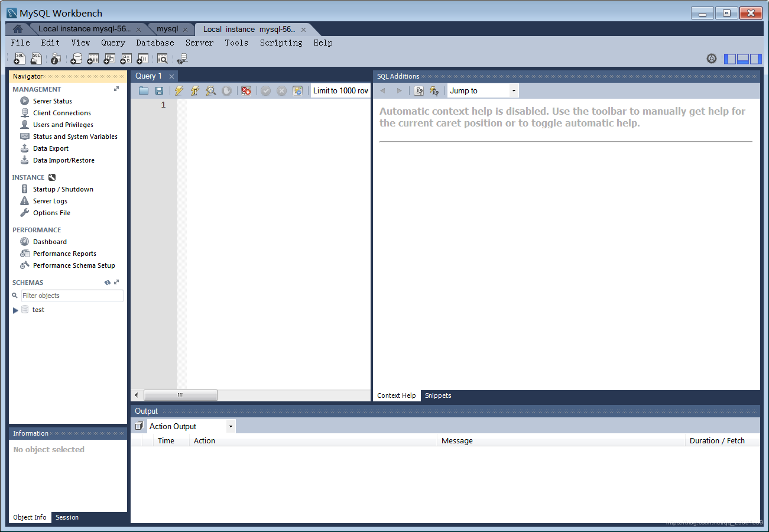Open the Edit menu

[50, 43]
